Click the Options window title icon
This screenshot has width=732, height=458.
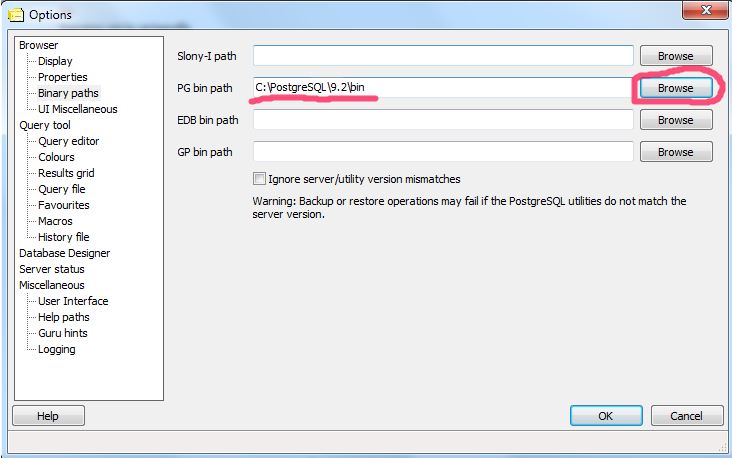[15, 15]
